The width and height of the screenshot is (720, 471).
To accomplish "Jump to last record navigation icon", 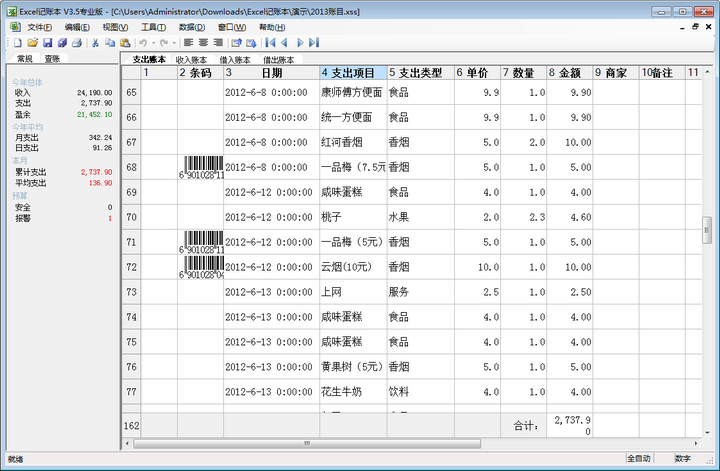I will pos(314,43).
